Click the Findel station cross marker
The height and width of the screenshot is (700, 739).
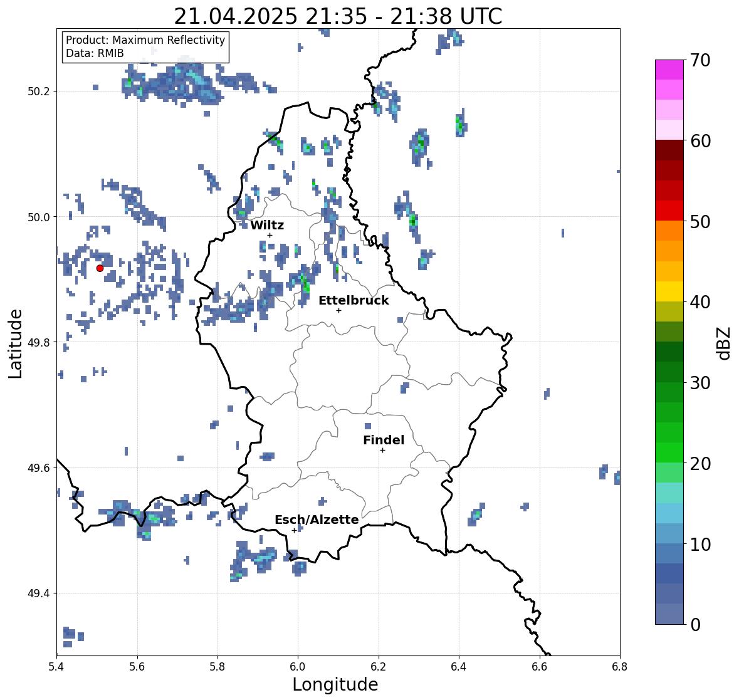(x=383, y=451)
